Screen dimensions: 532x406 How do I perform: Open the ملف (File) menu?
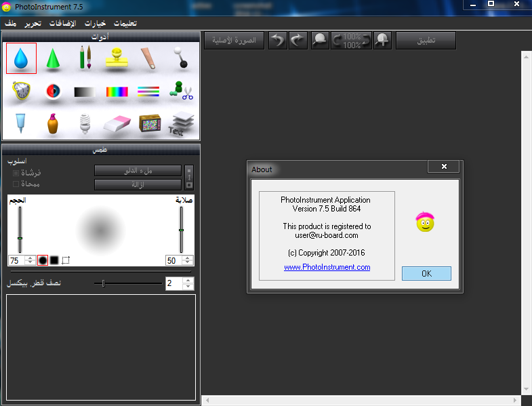(11, 24)
